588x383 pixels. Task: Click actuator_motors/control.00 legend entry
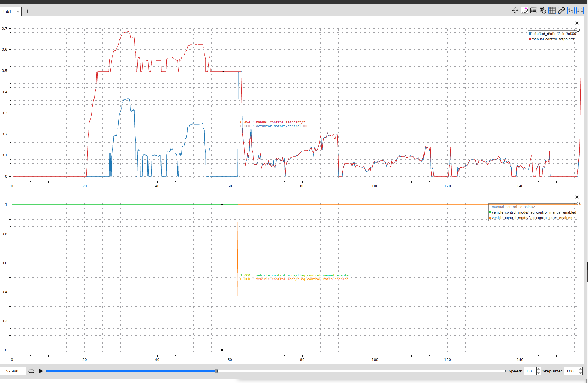point(553,34)
